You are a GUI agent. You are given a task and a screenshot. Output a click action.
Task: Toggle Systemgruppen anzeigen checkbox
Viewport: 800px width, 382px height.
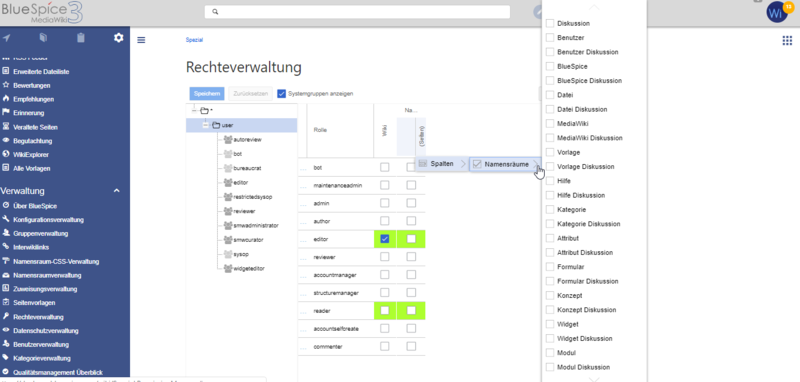(x=282, y=94)
